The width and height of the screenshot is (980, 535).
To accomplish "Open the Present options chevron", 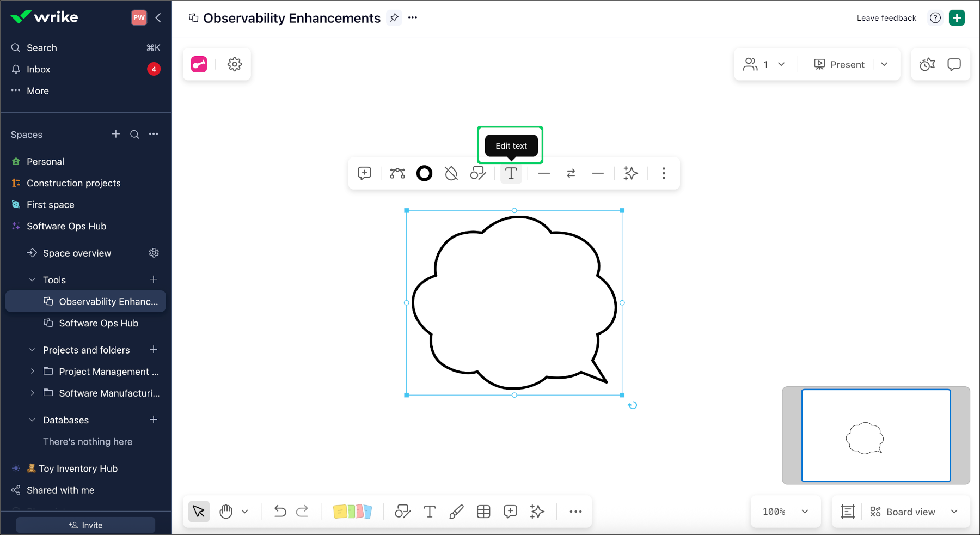I will [x=884, y=64].
